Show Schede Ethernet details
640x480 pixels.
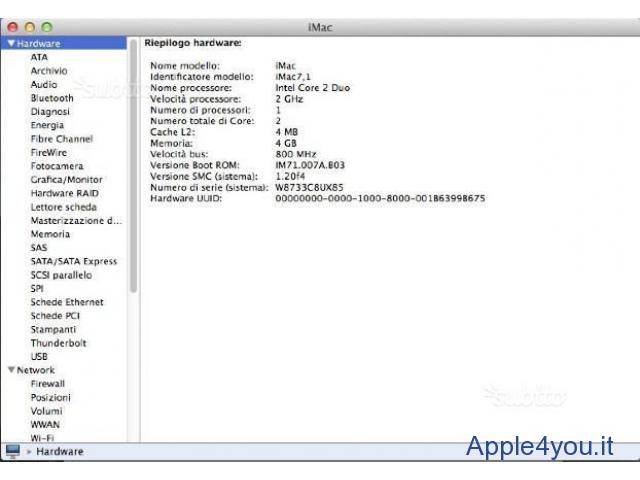pos(67,302)
